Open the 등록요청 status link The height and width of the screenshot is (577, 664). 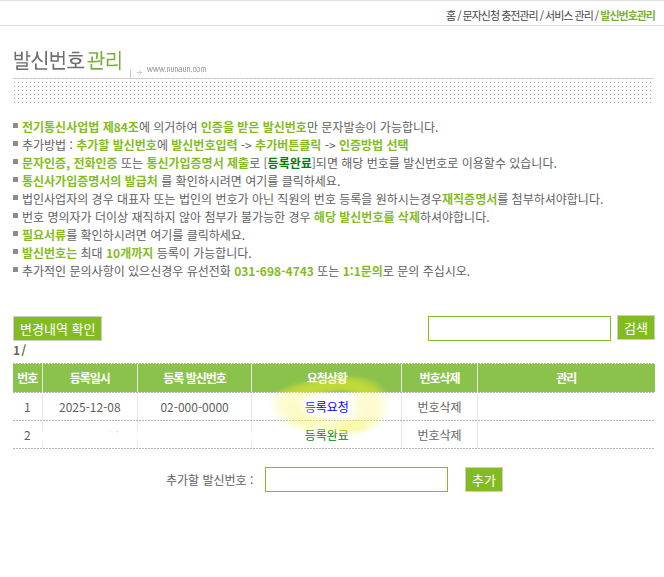click(x=327, y=407)
